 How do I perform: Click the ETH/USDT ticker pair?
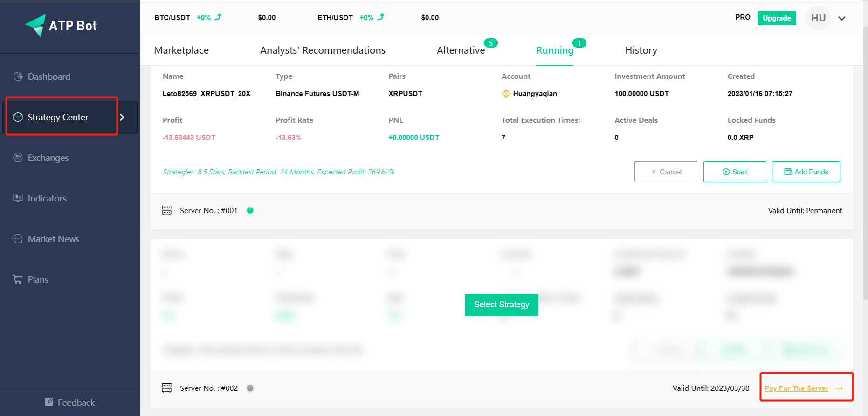[335, 18]
